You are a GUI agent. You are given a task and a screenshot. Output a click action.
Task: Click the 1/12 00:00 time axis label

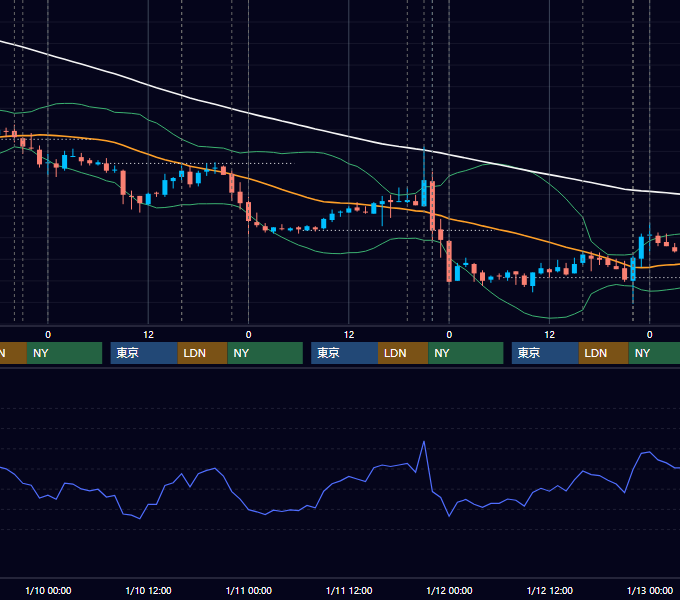[x=449, y=590]
